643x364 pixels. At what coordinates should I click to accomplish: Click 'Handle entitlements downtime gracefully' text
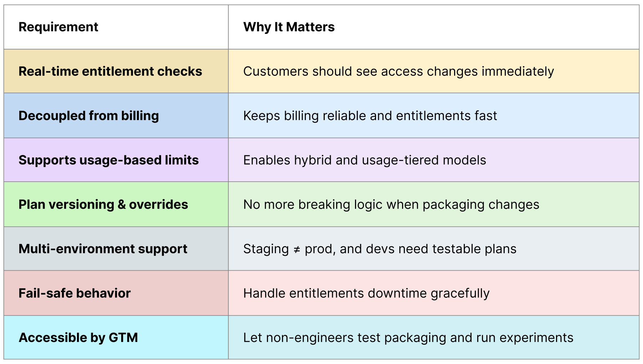pyautogui.click(x=366, y=293)
